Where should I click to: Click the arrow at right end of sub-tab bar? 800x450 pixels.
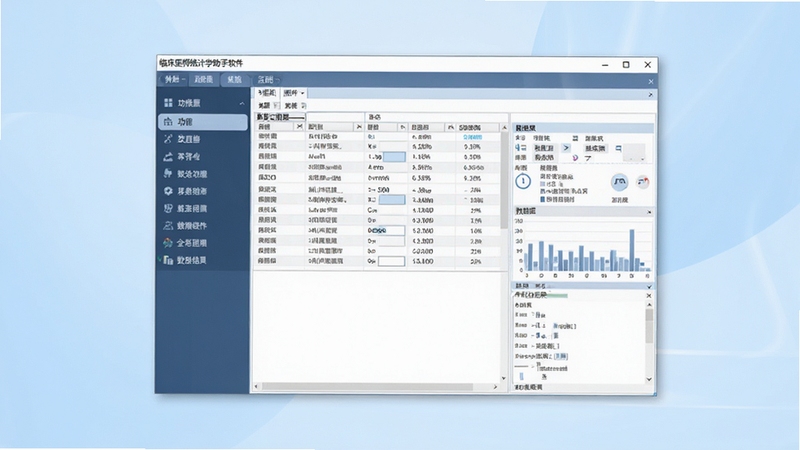651,94
